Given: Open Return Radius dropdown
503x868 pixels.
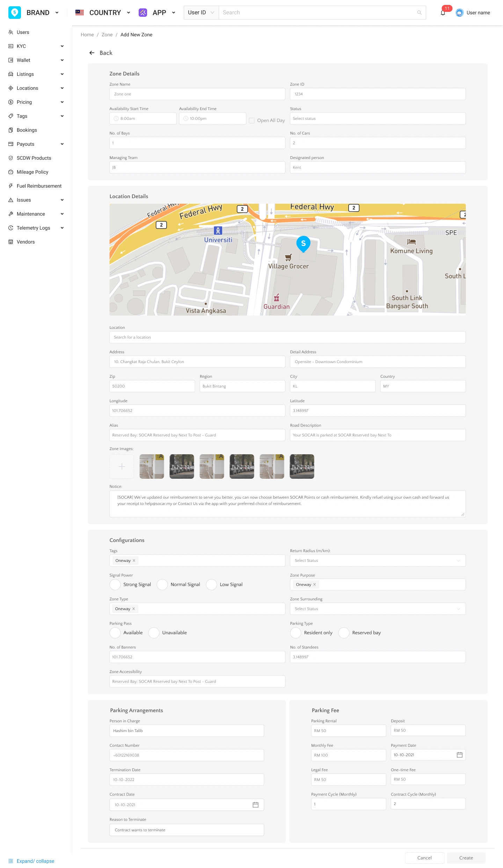Looking at the screenshot, I should click(x=378, y=560).
